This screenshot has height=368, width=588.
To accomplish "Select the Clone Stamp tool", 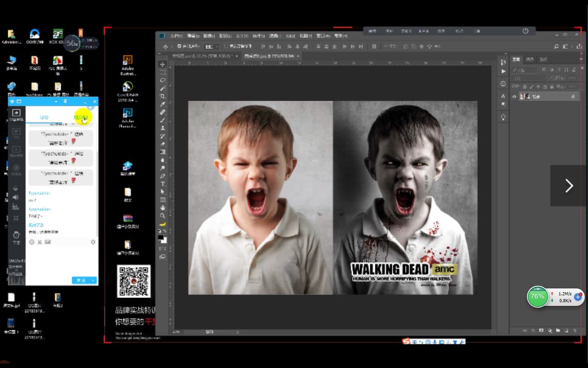I will (163, 128).
